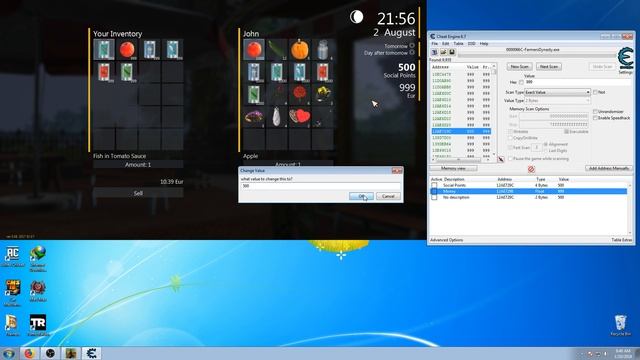This screenshot has width=640, height=360.
Task: Open the Value Type dropdown
Action: point(557,100)
